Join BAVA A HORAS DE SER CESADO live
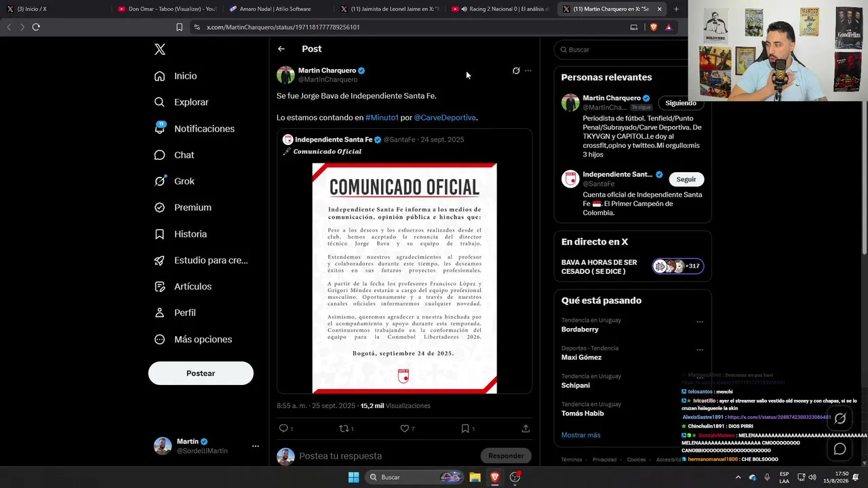This screenshot has height=488, width=868. pos(633,266)
